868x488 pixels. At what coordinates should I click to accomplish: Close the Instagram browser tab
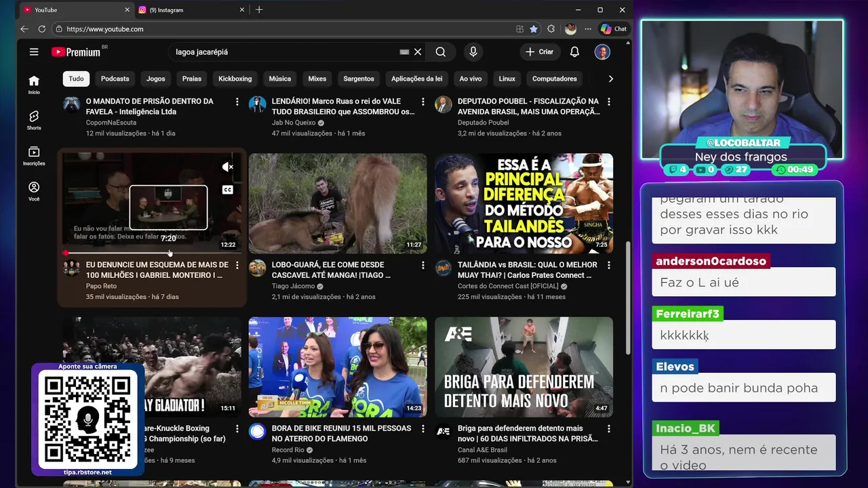pos(243,10)
